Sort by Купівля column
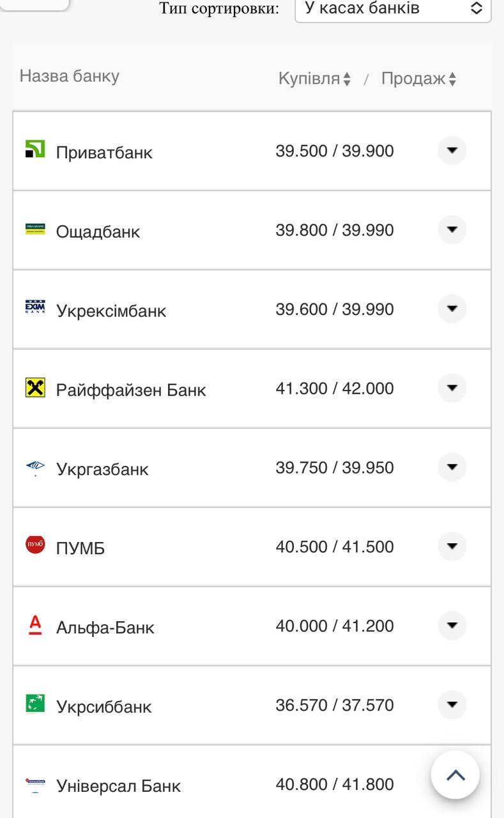The width and height of the screenshot is (504, 818). click(x=314, y=79)
